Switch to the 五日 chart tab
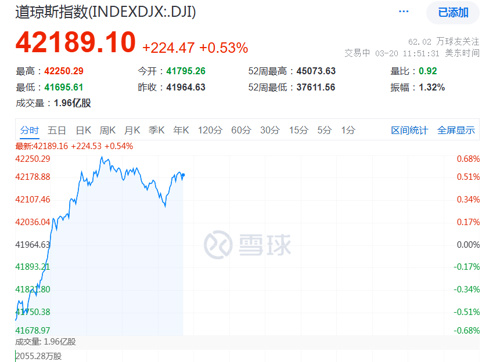 (x=57, y=130)
